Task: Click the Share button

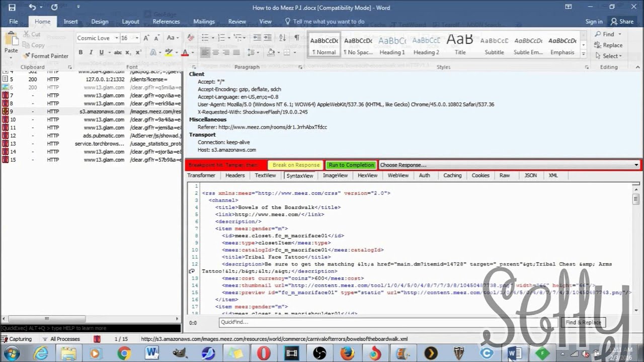Action: tap(622, 22)
